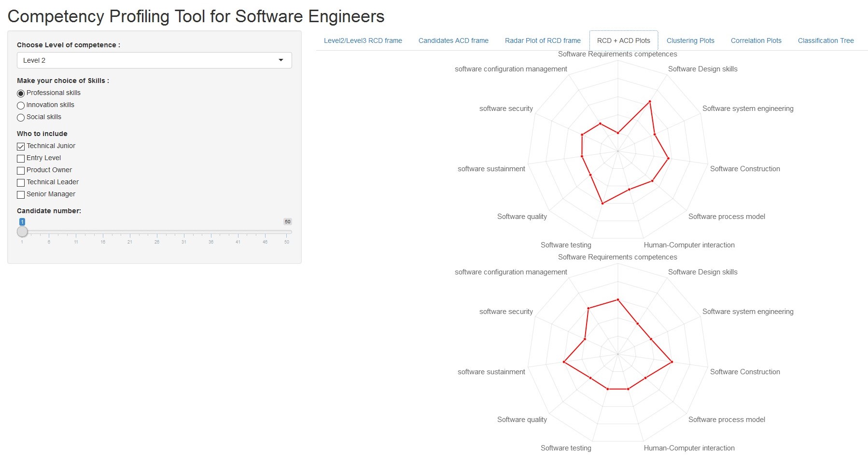Check the Product Owner option
Screen dimensions: 868x463
click(21, 171)
